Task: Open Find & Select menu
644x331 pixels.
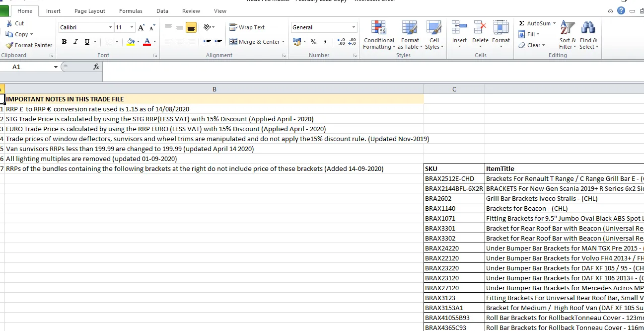Action: [589, 35]
